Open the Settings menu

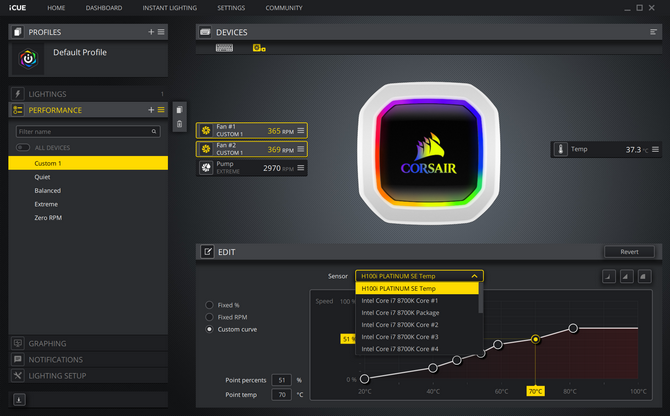(x=231, y=8)
